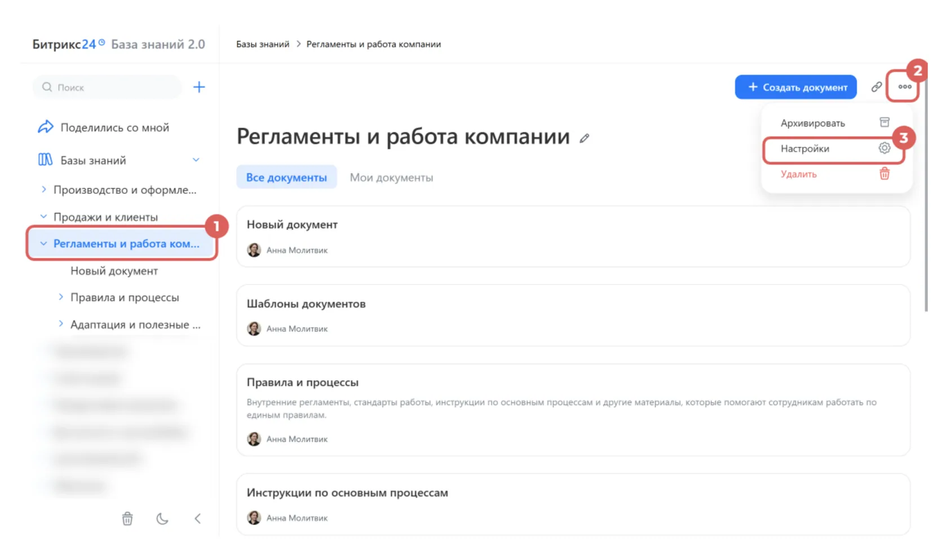Go to Базы знаний in the breadcrumb
The image size is (947, 560).
point(263,45)
